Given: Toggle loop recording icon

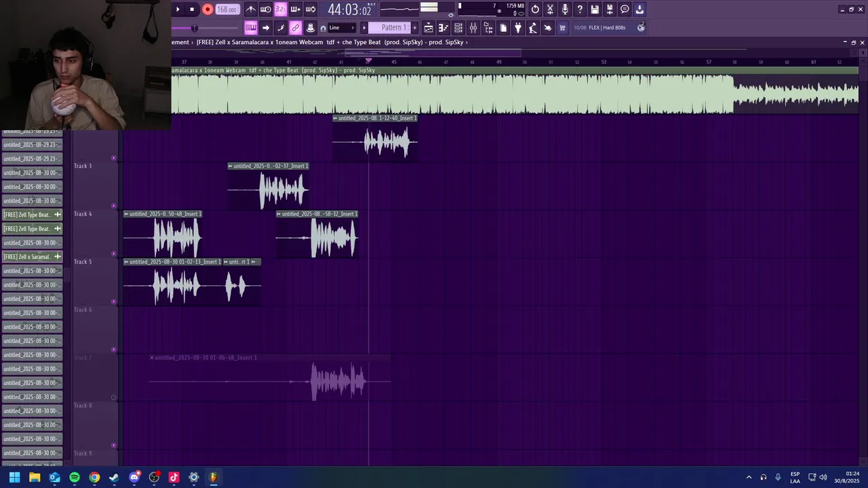Looking at the screenshot, I should (311, 9).
